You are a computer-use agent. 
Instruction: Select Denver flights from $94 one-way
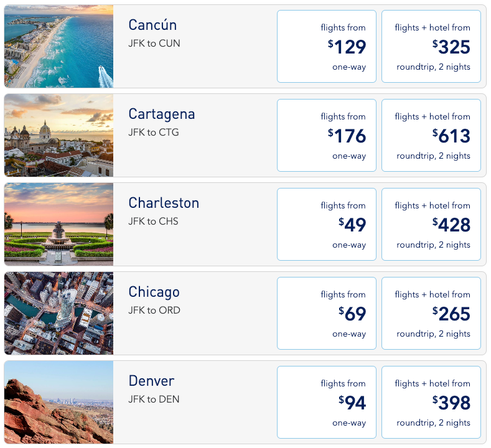tap(327, 402)
